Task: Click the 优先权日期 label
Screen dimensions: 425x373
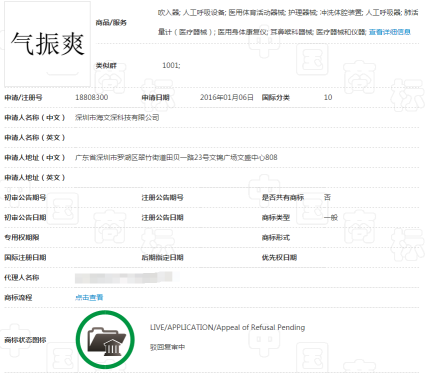Action: point(279,258)
